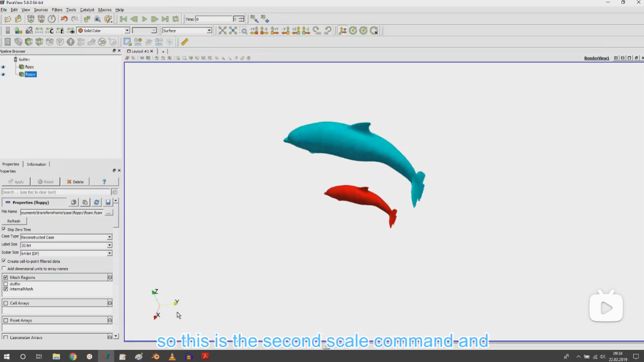Click the Edit Color Map icon
644x362 pixels.
[x=18, y=31]
